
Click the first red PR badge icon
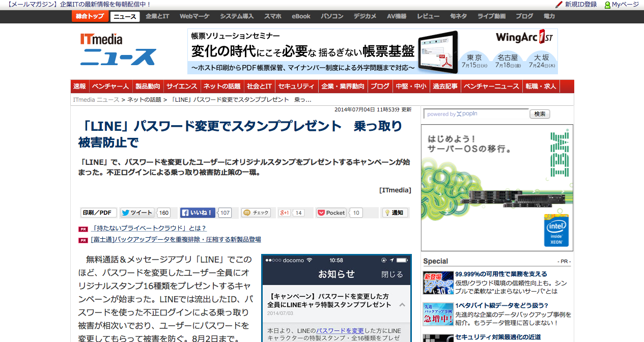pos(83,229)
